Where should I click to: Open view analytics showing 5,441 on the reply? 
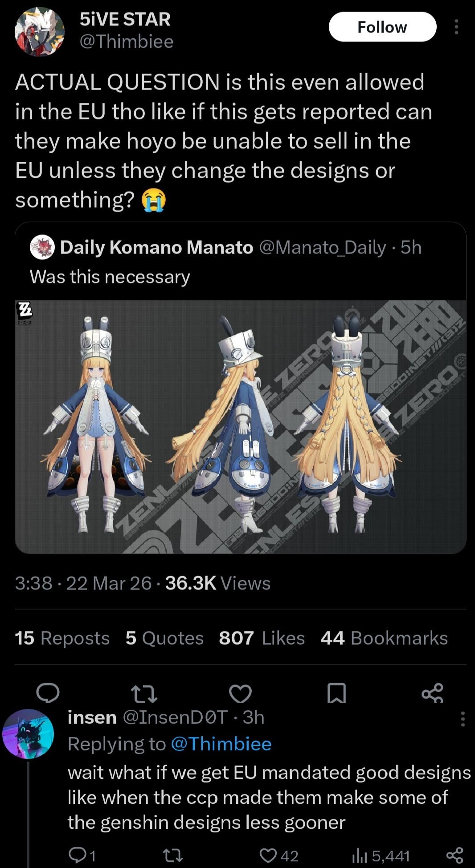[381, 856]
